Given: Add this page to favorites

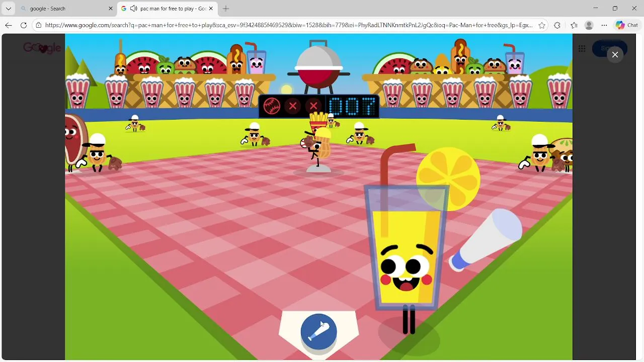Looking at the screenshot, I should click(x=542, y=25).
